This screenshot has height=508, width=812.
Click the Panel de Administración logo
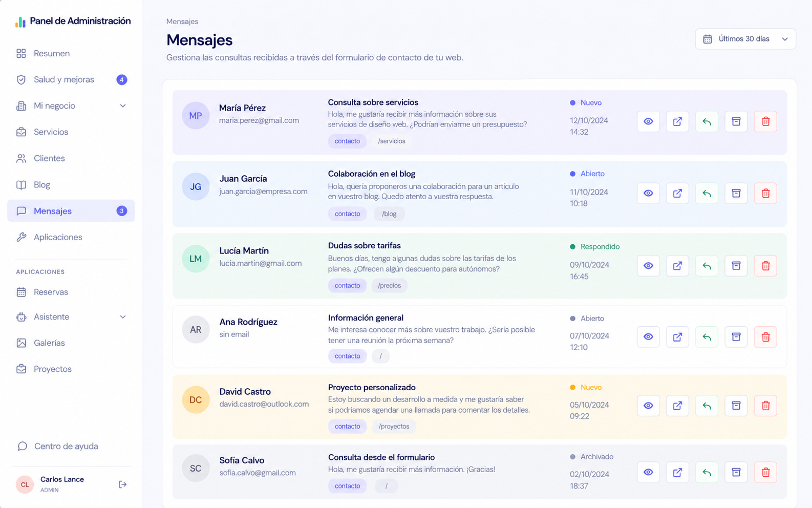tap(73, 21)
